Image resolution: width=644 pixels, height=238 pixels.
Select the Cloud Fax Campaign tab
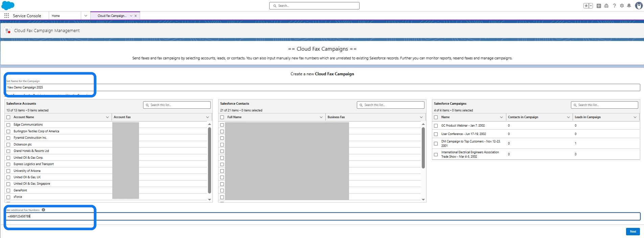coord(112,16)
